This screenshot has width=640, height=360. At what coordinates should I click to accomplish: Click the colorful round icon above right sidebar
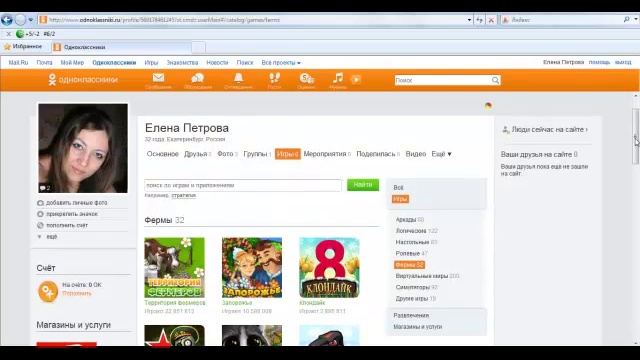point(488,105)
